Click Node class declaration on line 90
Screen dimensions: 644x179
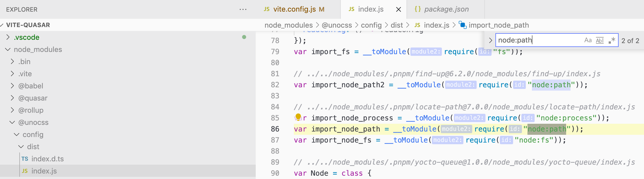(x=320, y=173)
